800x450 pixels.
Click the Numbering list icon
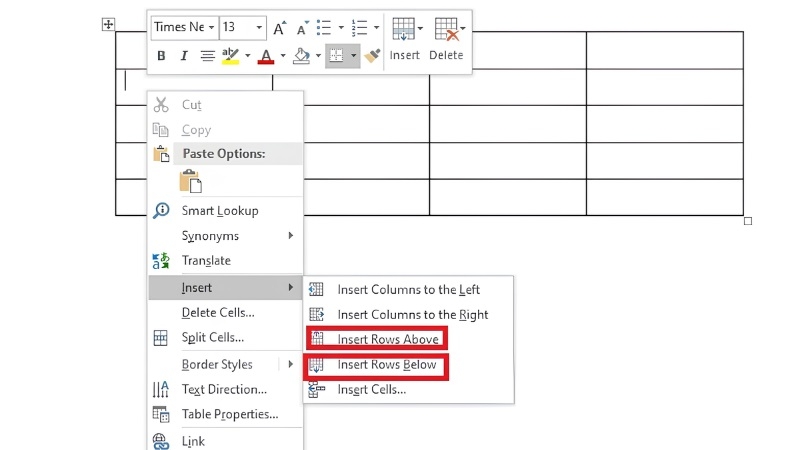click(x=359, y=28)
